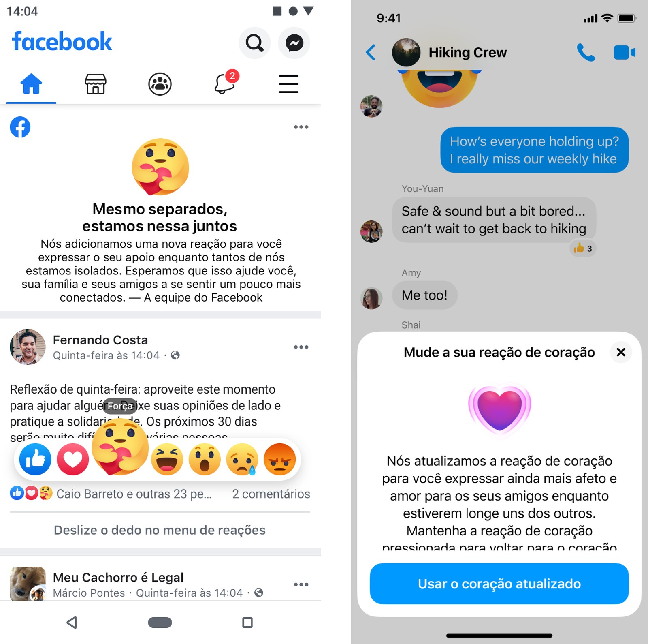
Task: Open three-dot menu on Facebook announcement card
Action: (x=301, y=127)
